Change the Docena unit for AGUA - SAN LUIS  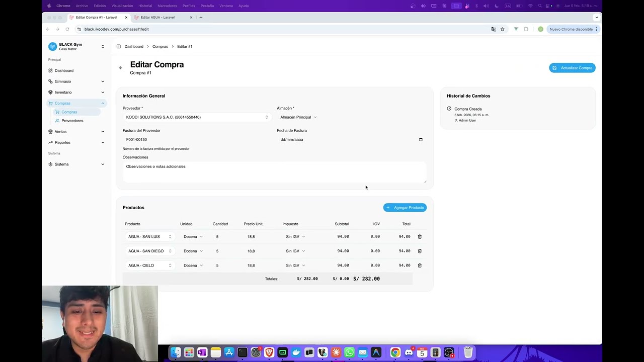(193, 236)
